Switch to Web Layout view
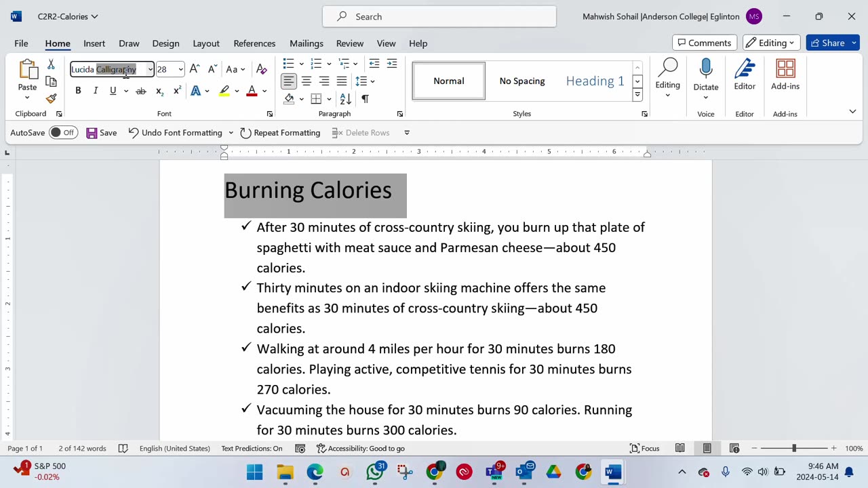 point(734,448)
